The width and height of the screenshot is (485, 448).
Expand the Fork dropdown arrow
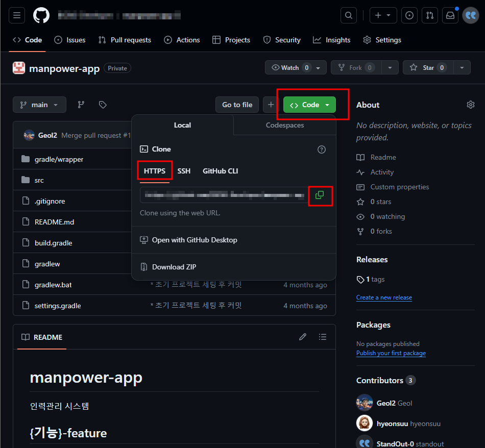tap(390, 68)
